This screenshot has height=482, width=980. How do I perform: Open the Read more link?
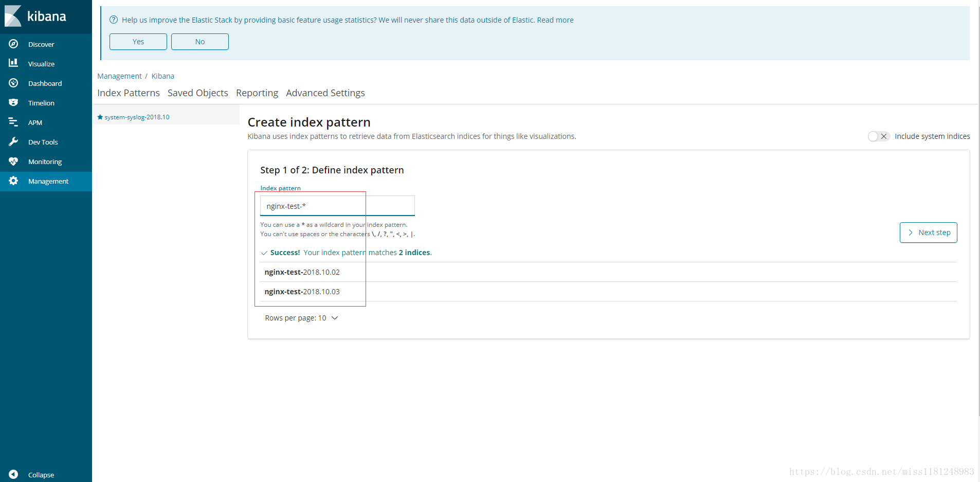[555, 20]
